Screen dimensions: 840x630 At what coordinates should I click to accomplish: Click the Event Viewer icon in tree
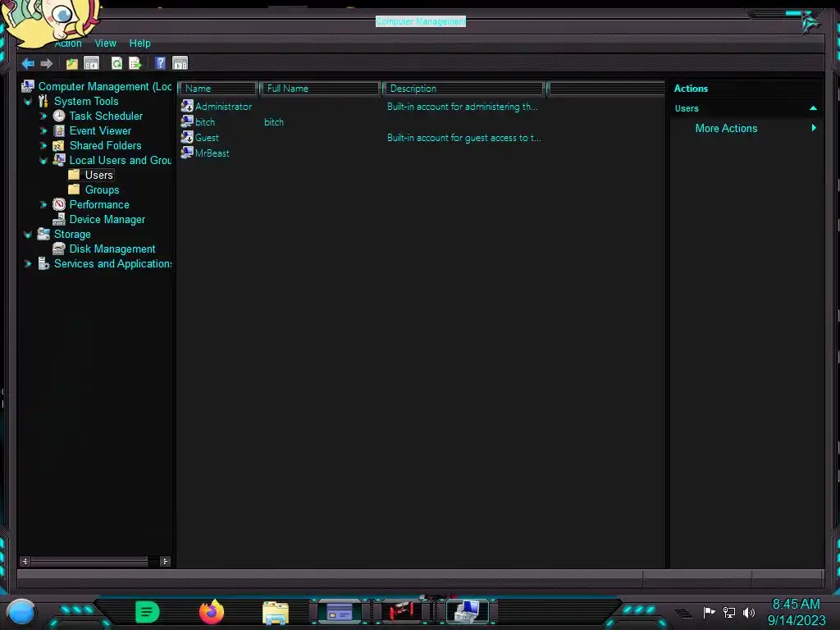click(59, 130)
